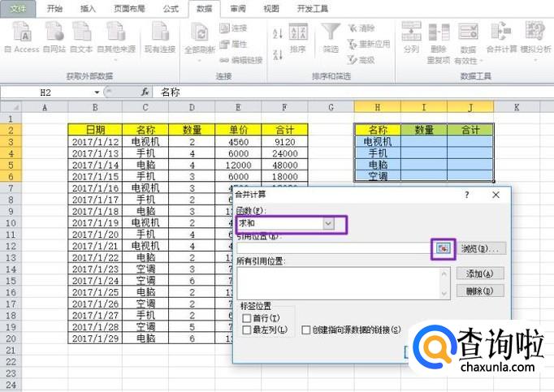Enable the 最左列 (Left column) checkbox
The width and height of the screenshot is (554, 392).
(247, 330)
